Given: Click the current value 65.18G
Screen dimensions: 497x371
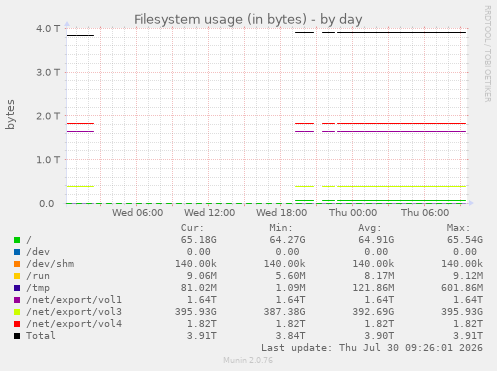Looking at the screenshot, I should click(x=199, y=240).
